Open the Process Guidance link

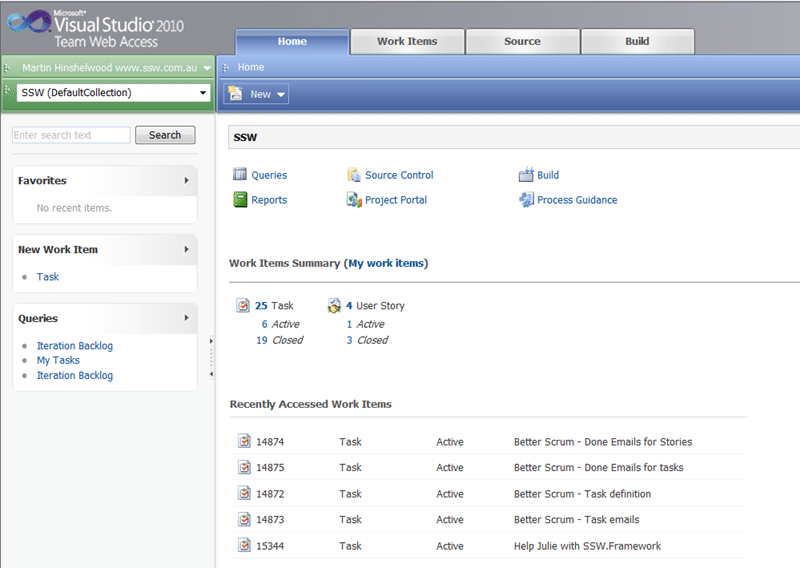point(577,200)
